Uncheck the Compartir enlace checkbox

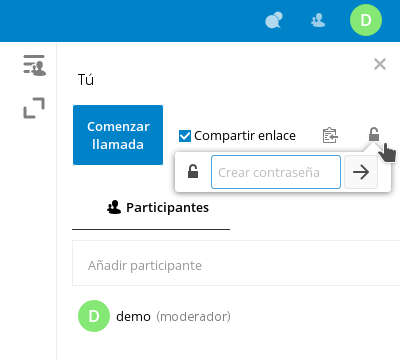point(185,136)
